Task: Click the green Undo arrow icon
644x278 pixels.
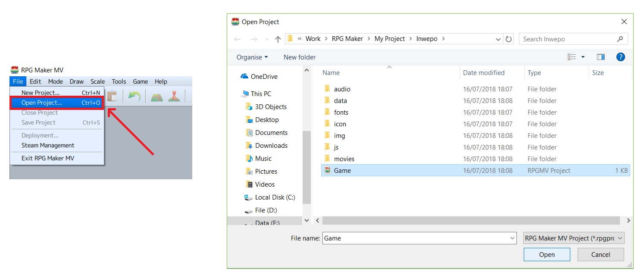Action: coord(134,96)
